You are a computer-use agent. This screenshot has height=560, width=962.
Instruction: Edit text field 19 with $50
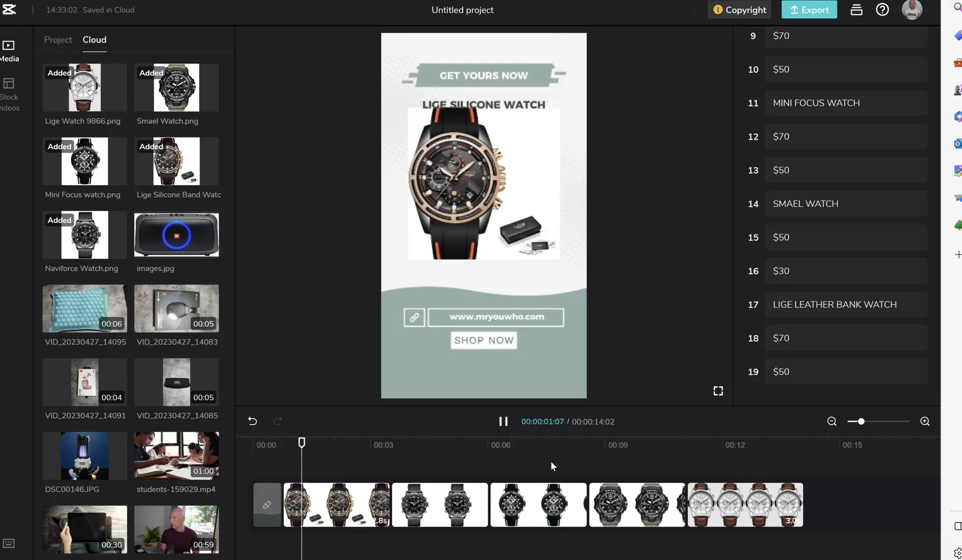846,372
